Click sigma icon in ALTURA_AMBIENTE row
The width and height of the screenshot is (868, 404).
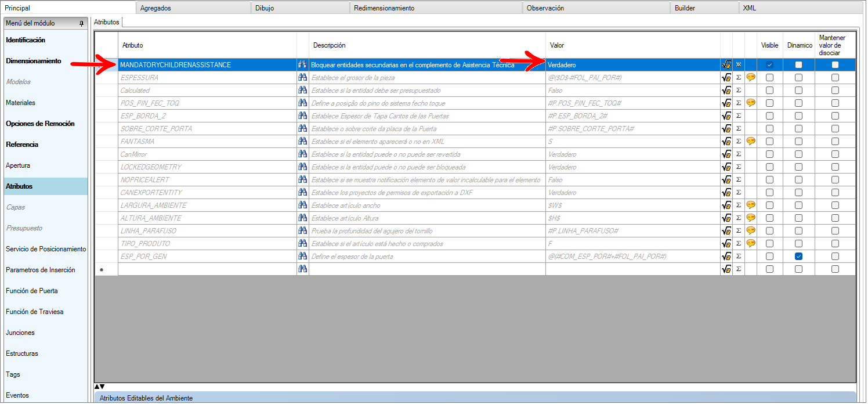point(739,218)
